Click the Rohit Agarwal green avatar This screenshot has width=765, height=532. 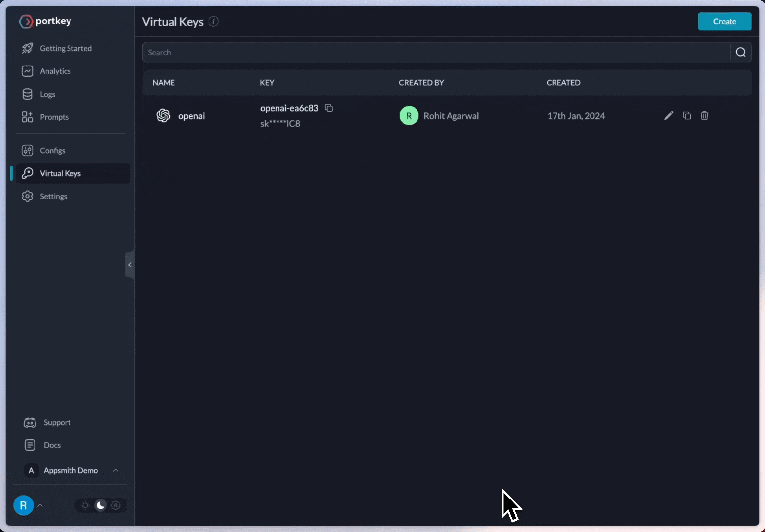coord(409,116)
